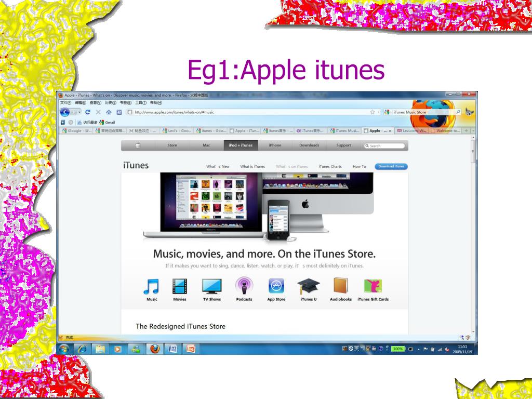The image size is (532, 399).
Task: Open the 历史(S) menu
Action: pyautogui.click(x=110, y=103)
